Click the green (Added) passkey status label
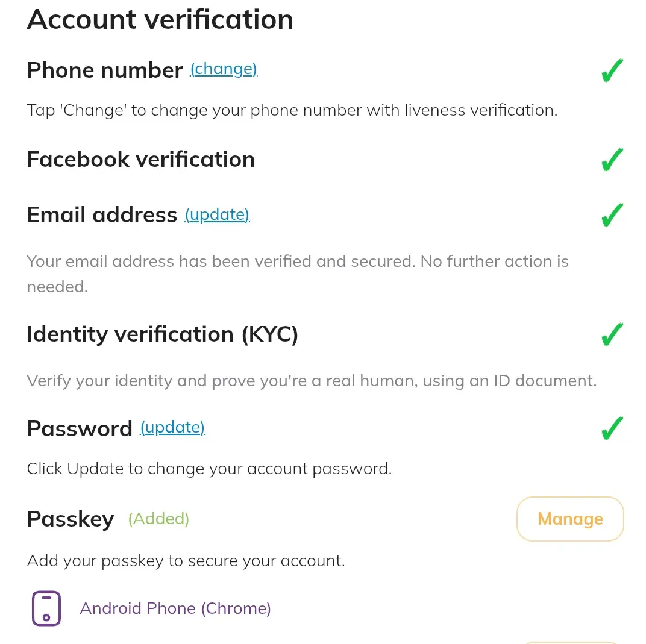The image size is (646, 644). pyautogui.click(x=158, y=519)
